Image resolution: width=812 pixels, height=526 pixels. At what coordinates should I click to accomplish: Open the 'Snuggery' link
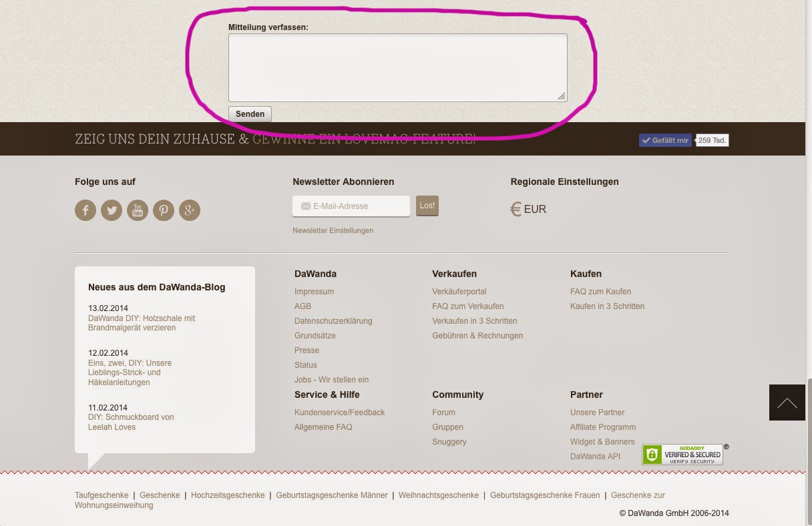449,442
